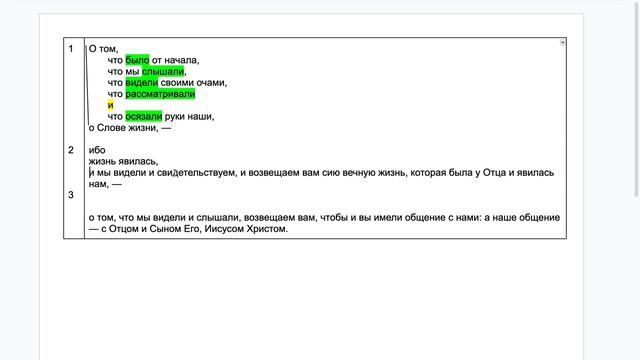This screenshot has height=360, width=640.
Task: Click the line "жизнь явилась,"
Action: [x=123, y=162]
